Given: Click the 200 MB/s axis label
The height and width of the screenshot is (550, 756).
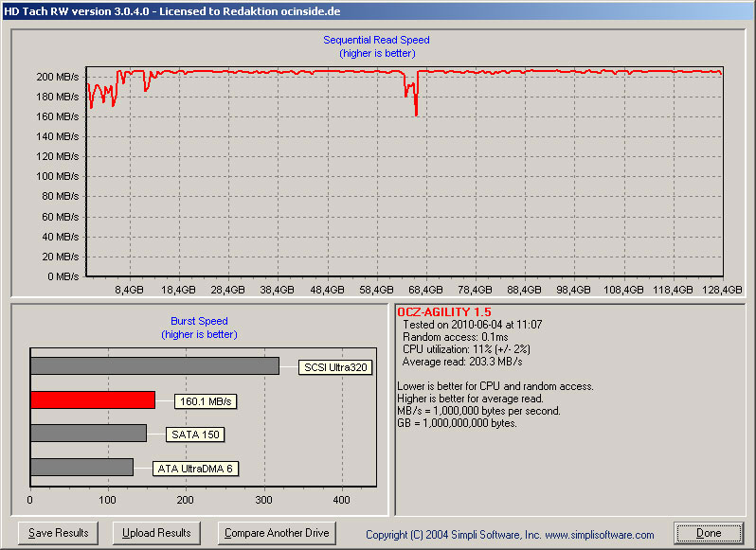Looking at the screenshot, I should 58,77.
